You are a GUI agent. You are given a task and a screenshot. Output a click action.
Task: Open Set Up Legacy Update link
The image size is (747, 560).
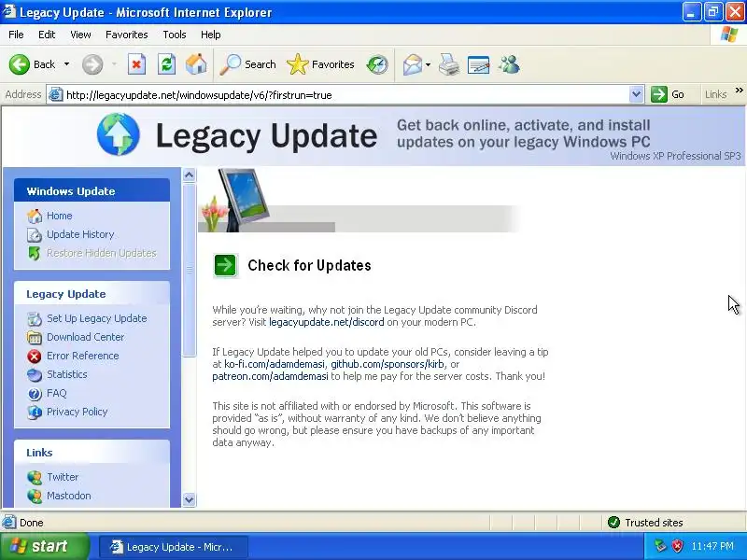coord(97,318)
